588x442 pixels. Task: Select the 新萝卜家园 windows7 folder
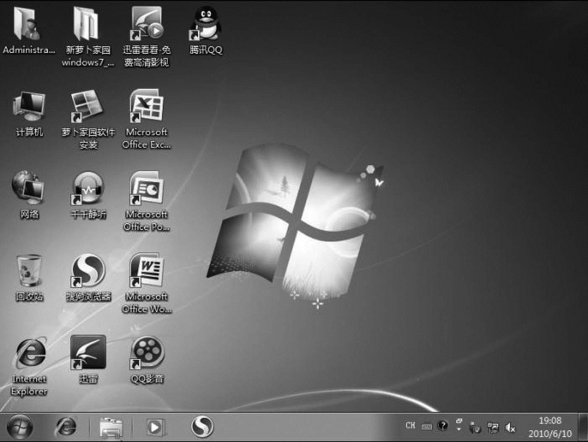click(88, 37)
